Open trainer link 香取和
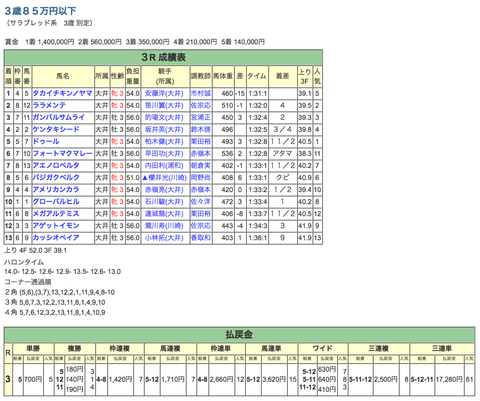This screenshot has width=480, height=401. (x=201, y=238)
